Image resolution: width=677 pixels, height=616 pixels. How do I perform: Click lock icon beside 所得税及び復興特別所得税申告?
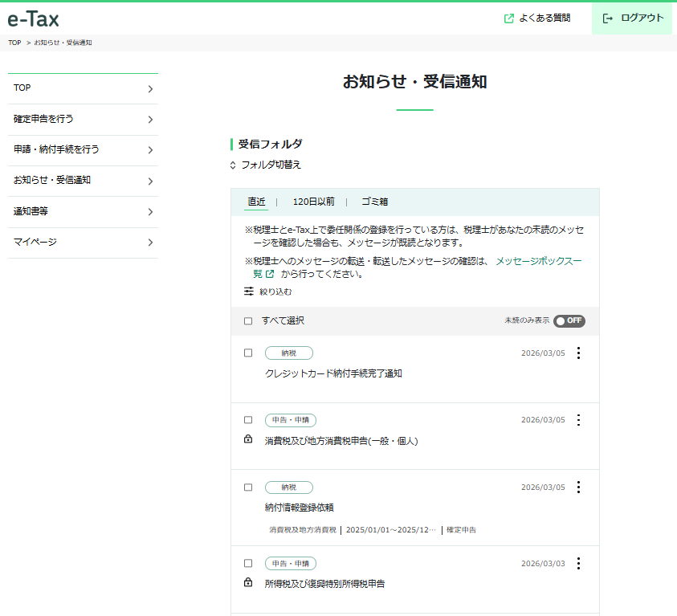click(x=248, y=583)
